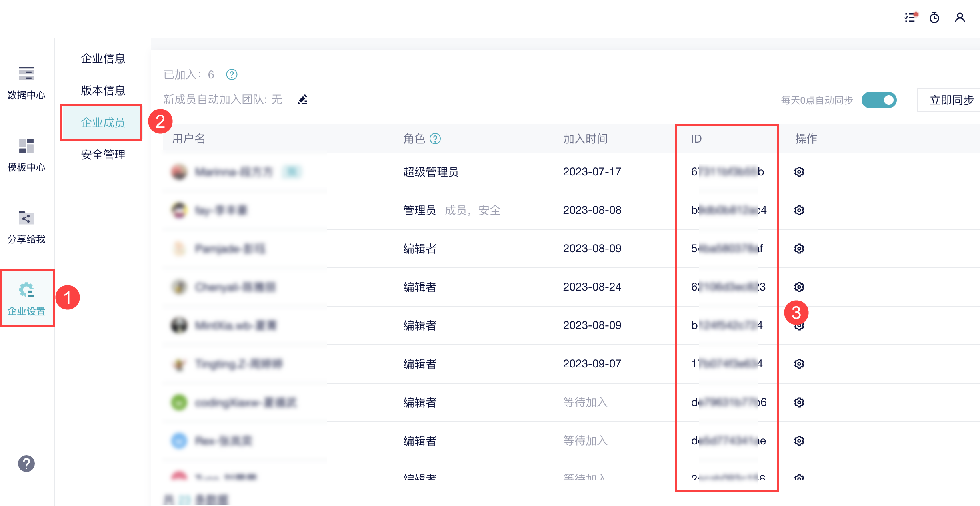
Task: Select 企业信息 menu item
Action: (103, 58)
